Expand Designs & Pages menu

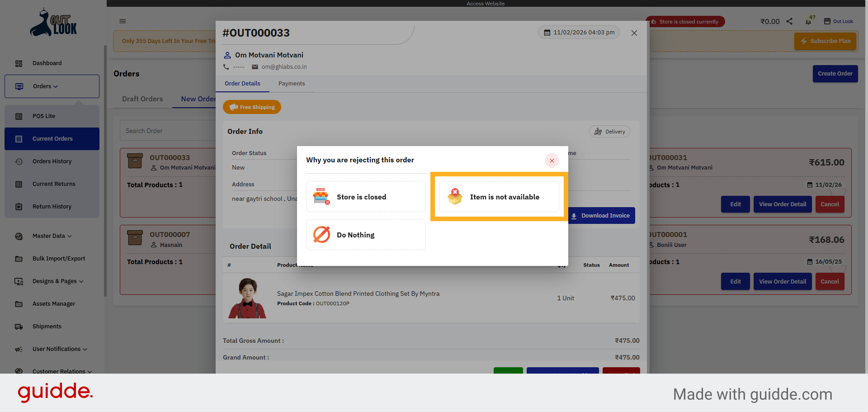(52, 281)
